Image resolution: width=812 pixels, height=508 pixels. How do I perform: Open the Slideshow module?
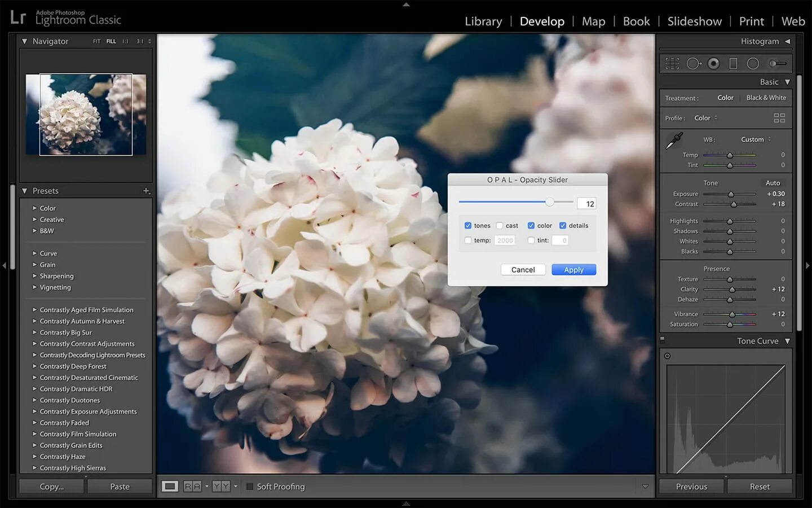point(694,21)
